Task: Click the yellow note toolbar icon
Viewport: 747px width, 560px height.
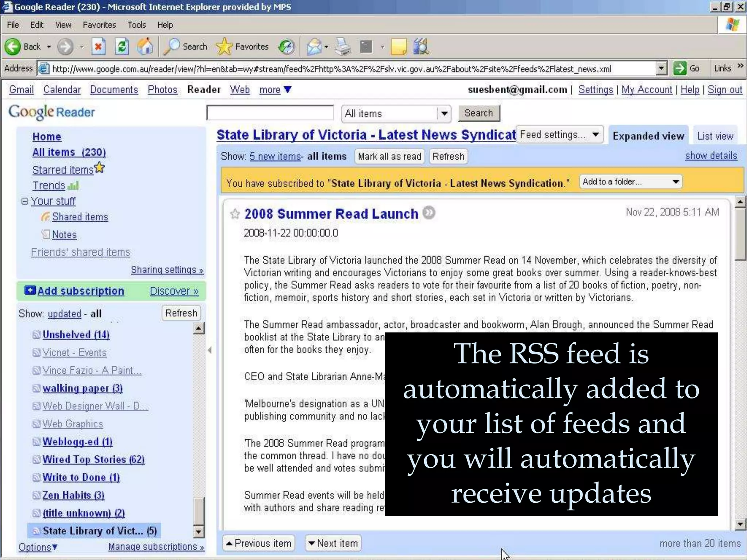Action: (399, 47)
